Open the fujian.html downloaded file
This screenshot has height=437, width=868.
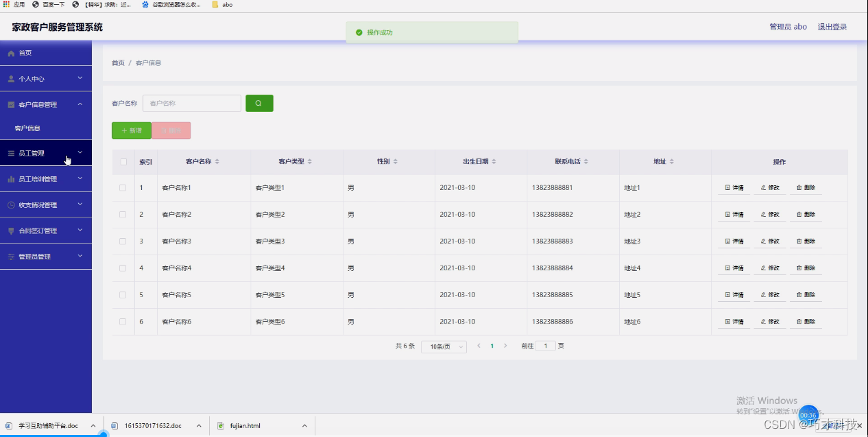243,426
